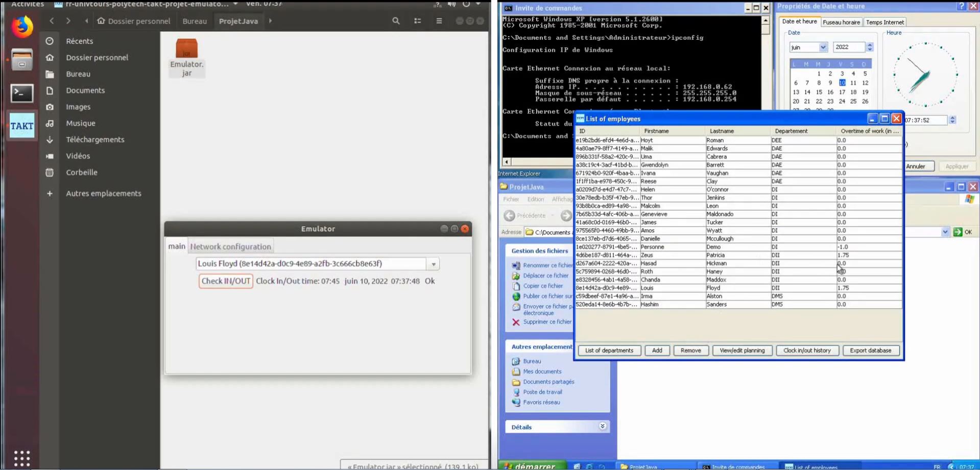Switch to Network configuration tab

230,246
